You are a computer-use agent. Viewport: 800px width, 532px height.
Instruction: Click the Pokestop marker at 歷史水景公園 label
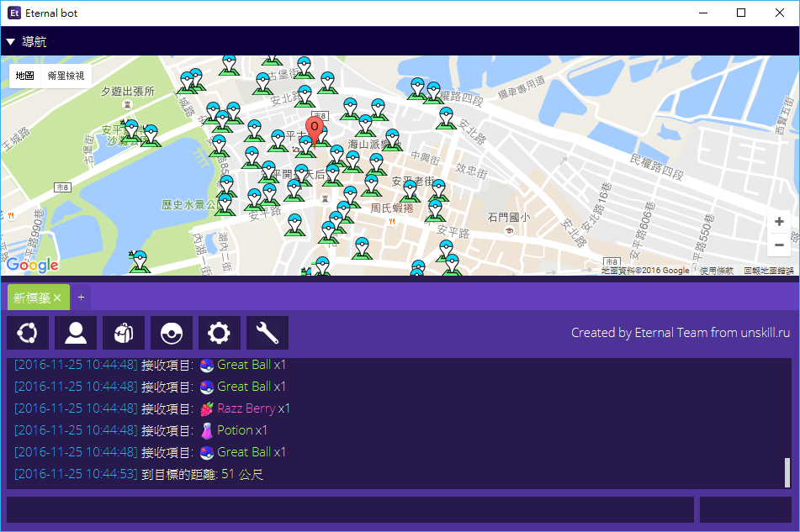coord(225,205)
